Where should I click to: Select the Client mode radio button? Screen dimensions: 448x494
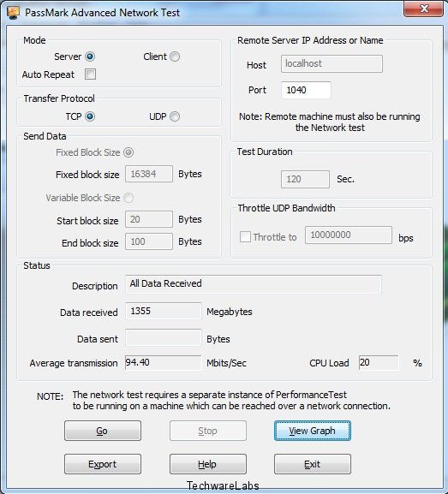175,57
